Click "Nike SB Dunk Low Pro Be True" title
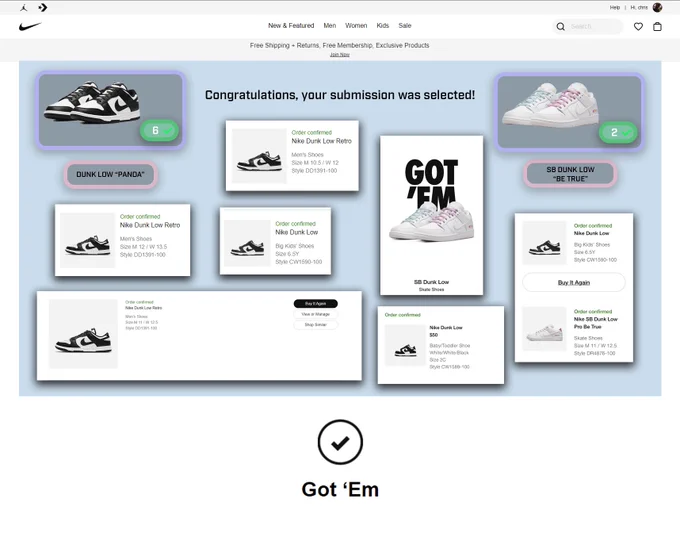Viewport: 680px width, 541px height. [x=595, y=323]
